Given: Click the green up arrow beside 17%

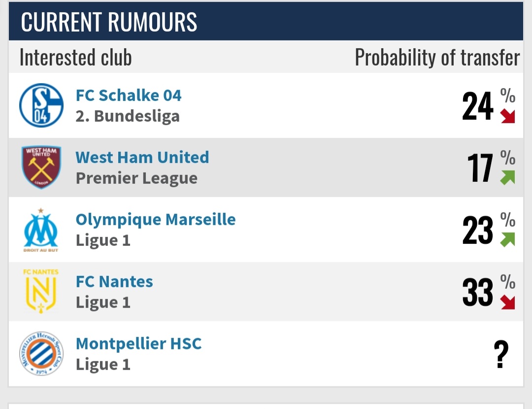Looking at the screenshot, I should click(x=507, y=177).
